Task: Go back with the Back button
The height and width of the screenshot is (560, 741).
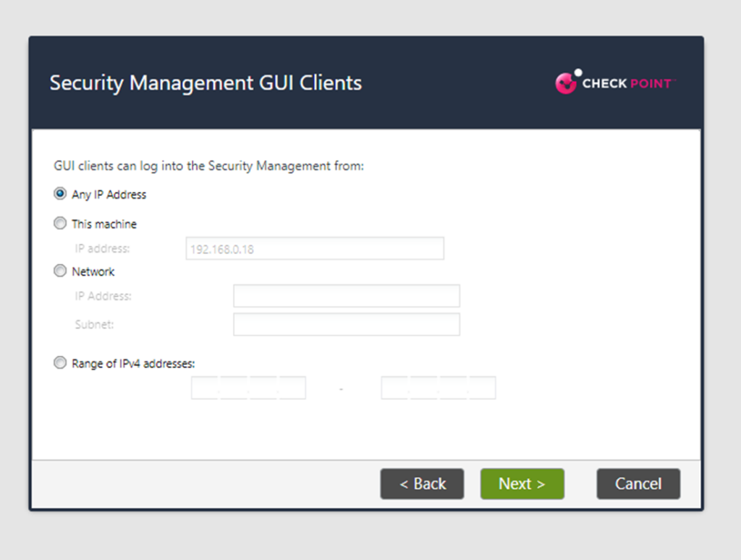Action: click(x=423, y=484)
